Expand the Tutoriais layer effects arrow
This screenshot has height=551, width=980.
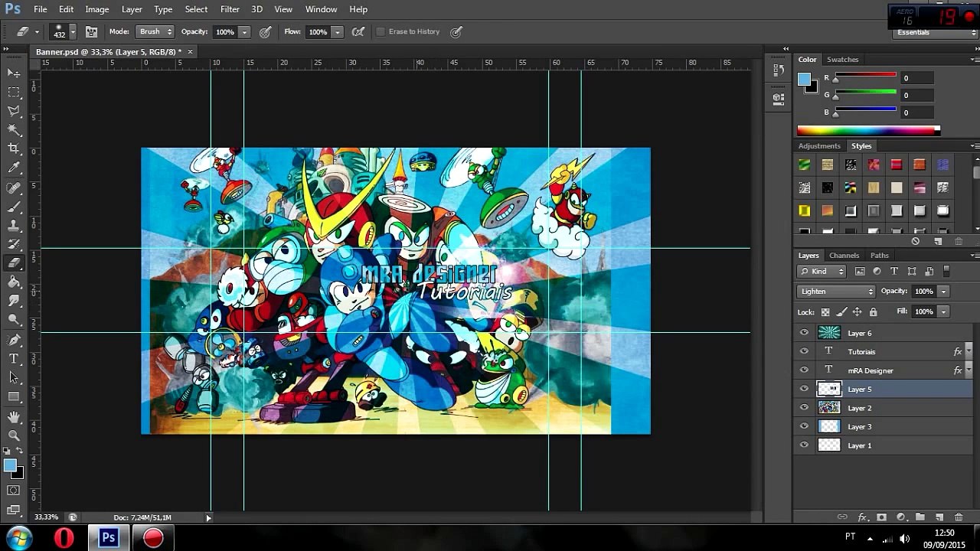click(x=969, y=351)
